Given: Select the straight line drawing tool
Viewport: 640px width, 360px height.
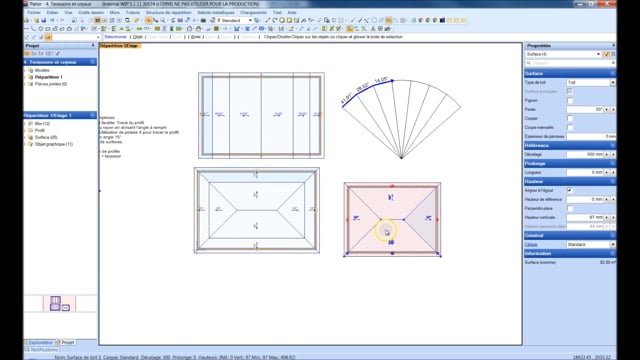Looking at the screenshot, I should coord(267,20).
